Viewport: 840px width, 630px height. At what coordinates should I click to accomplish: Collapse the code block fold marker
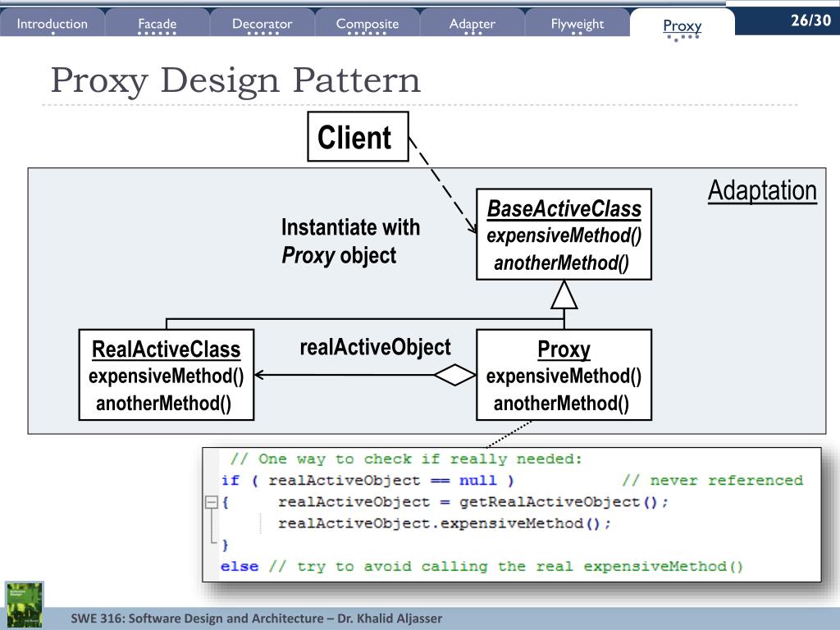[211, 502]
